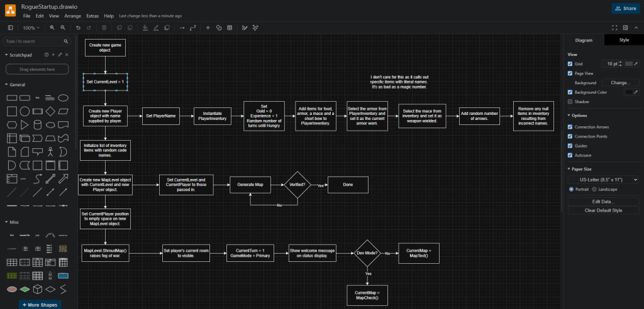This screenshot has height=309, width=644.
Task: Undo the last change
Action: [78, 28]
